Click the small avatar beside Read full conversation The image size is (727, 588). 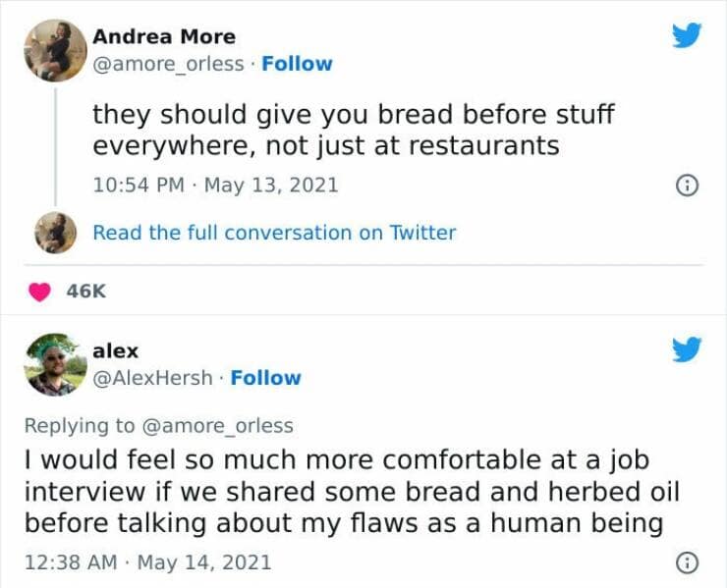[53, 233]
